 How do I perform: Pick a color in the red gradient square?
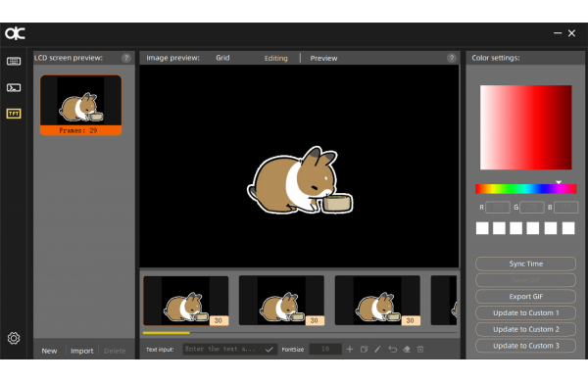pos(525,127)
